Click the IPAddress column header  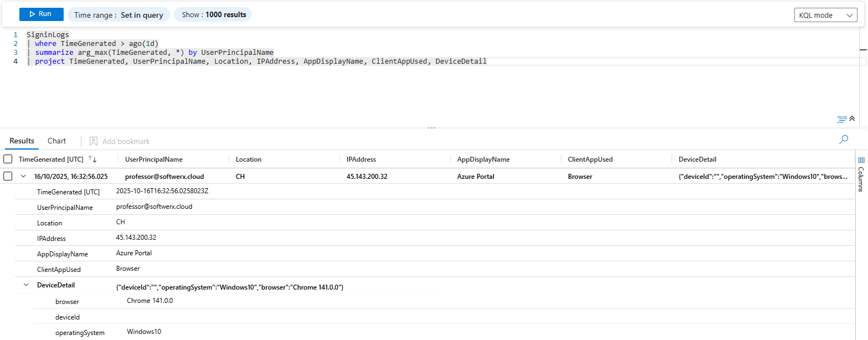pos(361,159)
